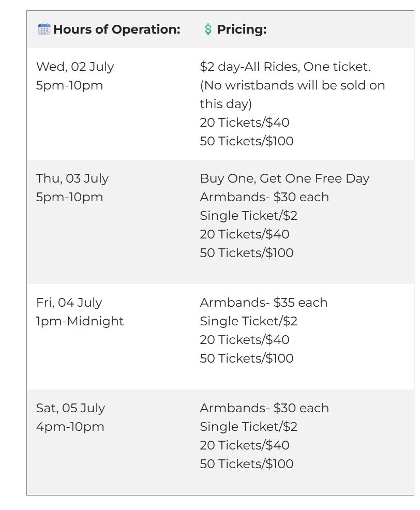The image size is (420, 510).
Task: Click the Sat, 05 July date
Action: [70, 408]
